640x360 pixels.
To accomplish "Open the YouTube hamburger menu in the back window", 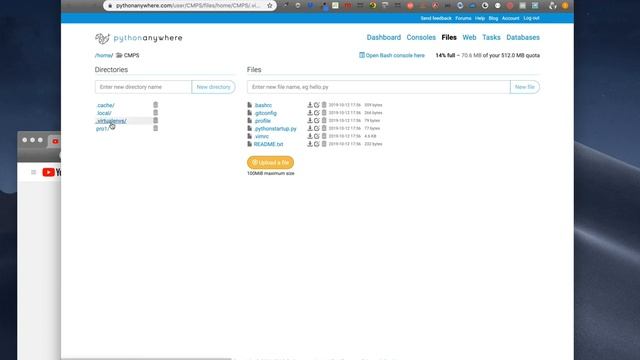I will [33, 172].
